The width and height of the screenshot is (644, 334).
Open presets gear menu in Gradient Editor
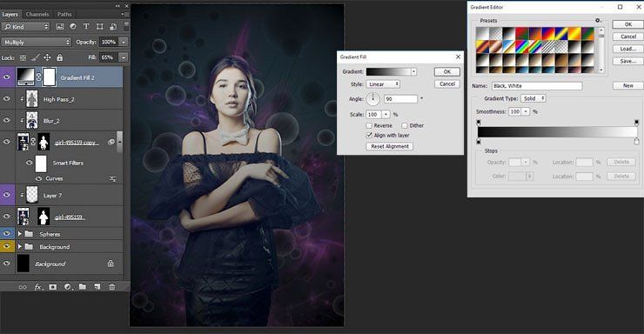[x=598, y=20]
